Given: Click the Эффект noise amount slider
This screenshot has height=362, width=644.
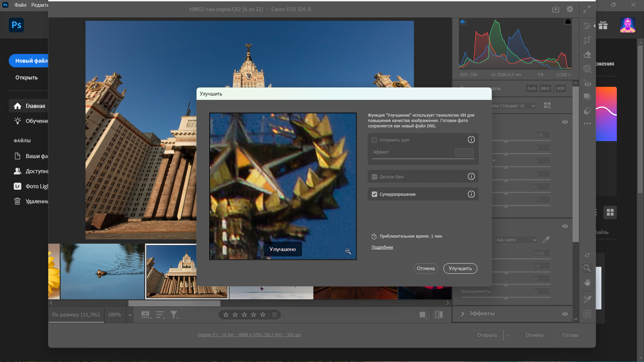Looking at the screenshot, I should [423, 159].
